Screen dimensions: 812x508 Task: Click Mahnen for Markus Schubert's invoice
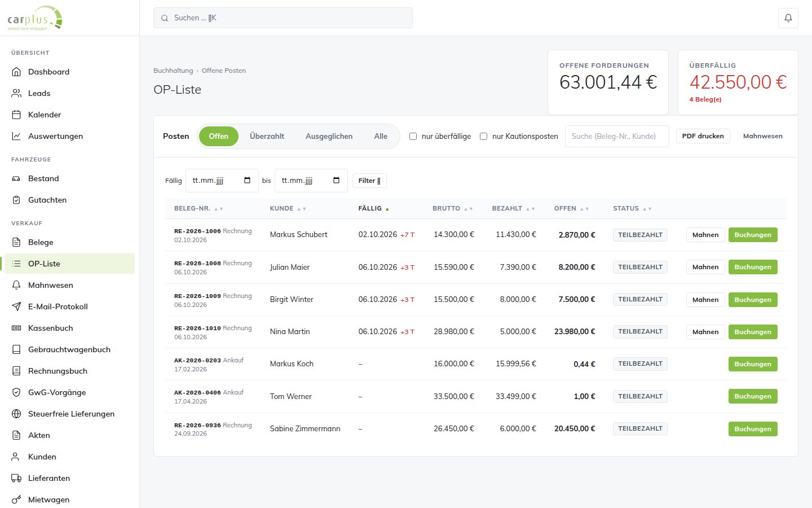coord(705,235)
